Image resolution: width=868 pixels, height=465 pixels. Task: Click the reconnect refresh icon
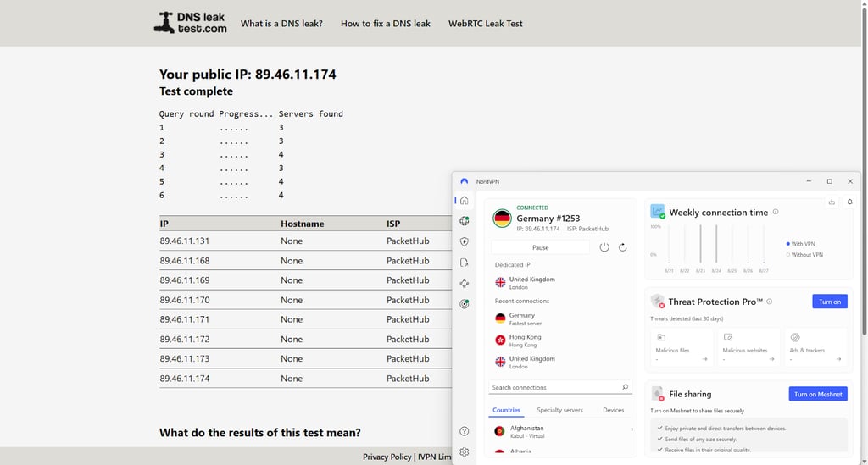point(623,247)
